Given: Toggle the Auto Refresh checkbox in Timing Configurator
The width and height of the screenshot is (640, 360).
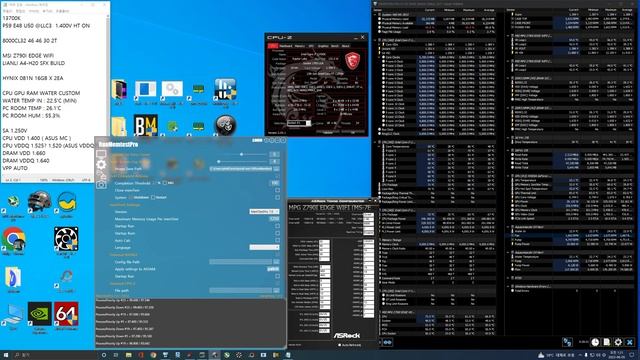Looking at the screenshot, I should (340, 345).
